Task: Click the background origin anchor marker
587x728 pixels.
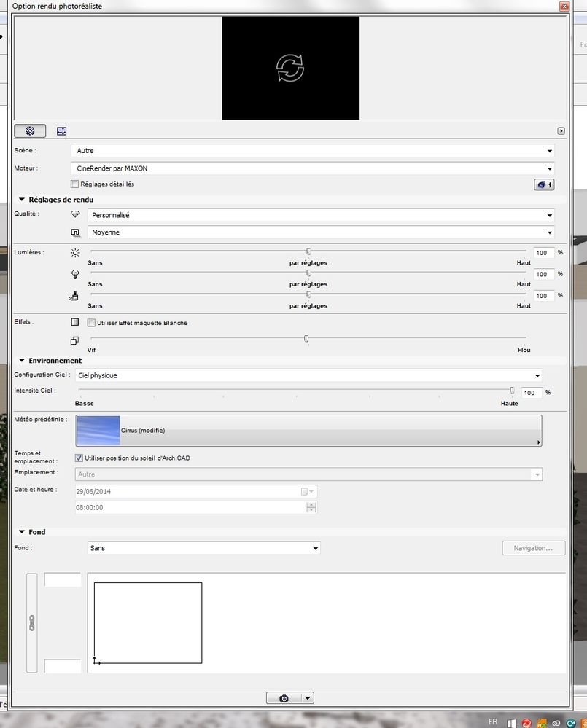Action: (96, 661)
